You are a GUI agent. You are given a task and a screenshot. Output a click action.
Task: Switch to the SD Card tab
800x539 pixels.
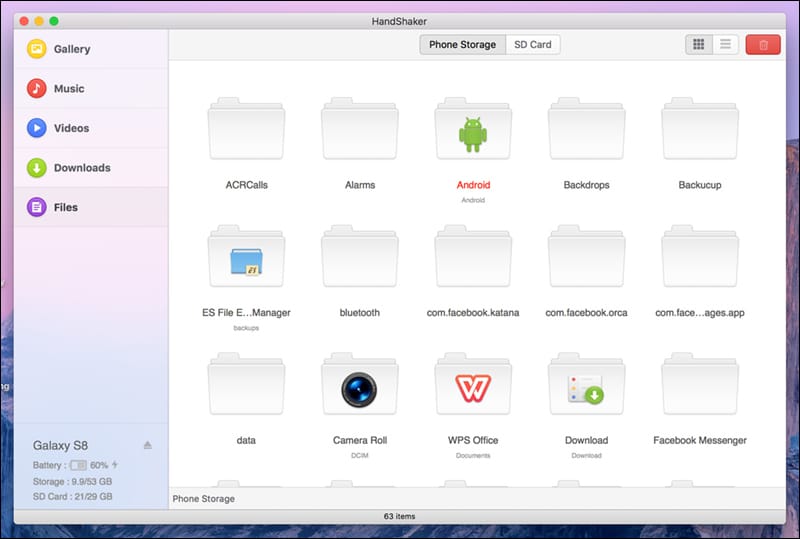point(533,45)
